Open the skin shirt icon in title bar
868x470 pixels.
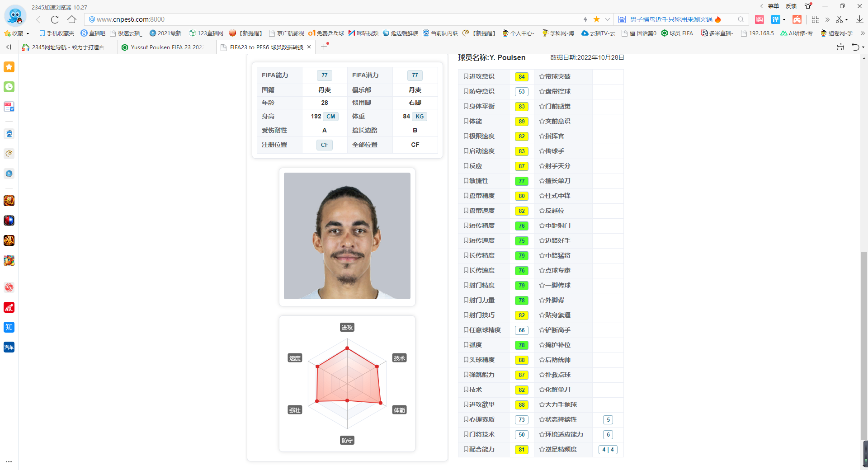(808, 6)
